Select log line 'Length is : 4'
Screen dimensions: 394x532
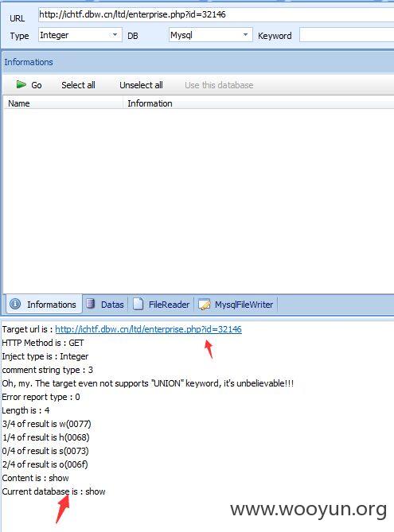click(x=25, y=410)
